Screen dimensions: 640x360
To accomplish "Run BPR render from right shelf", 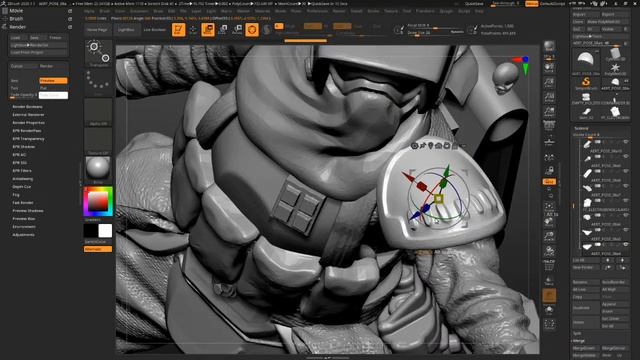I will [549, 47].
